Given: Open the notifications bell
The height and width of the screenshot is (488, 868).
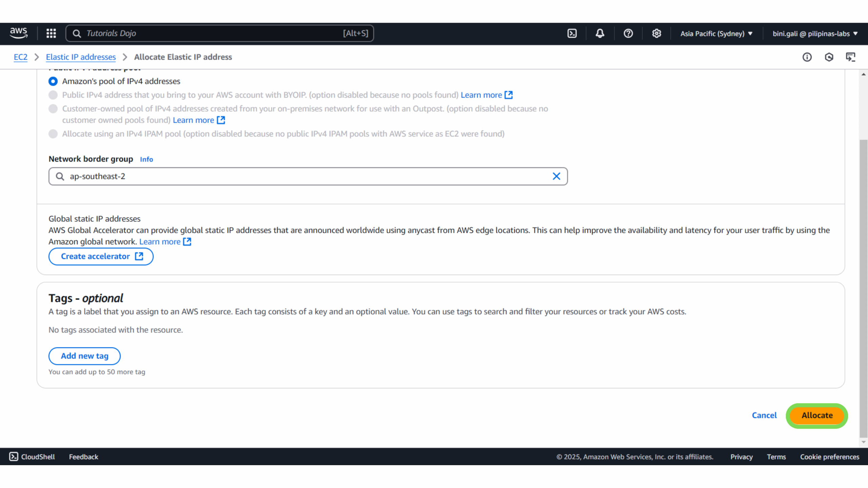Looking at the screenshot, I should pos(600,33).
